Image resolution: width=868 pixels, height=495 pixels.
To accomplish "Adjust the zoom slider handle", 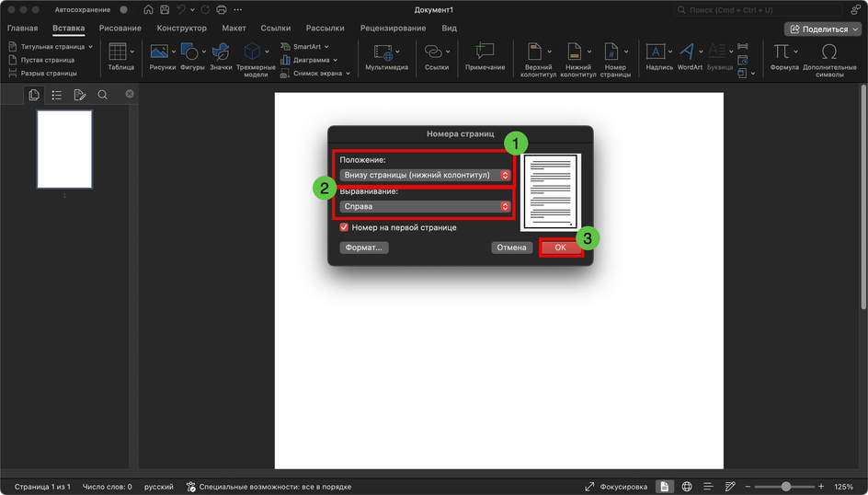I will (785, 486).
